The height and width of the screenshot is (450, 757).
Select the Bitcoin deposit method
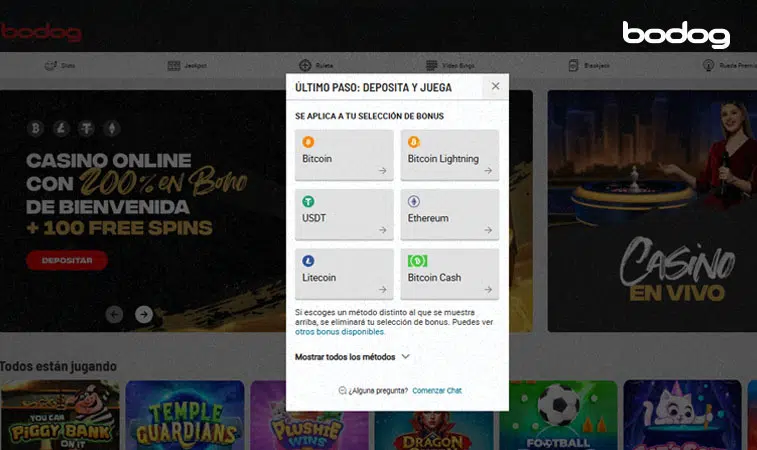point(344,155)
